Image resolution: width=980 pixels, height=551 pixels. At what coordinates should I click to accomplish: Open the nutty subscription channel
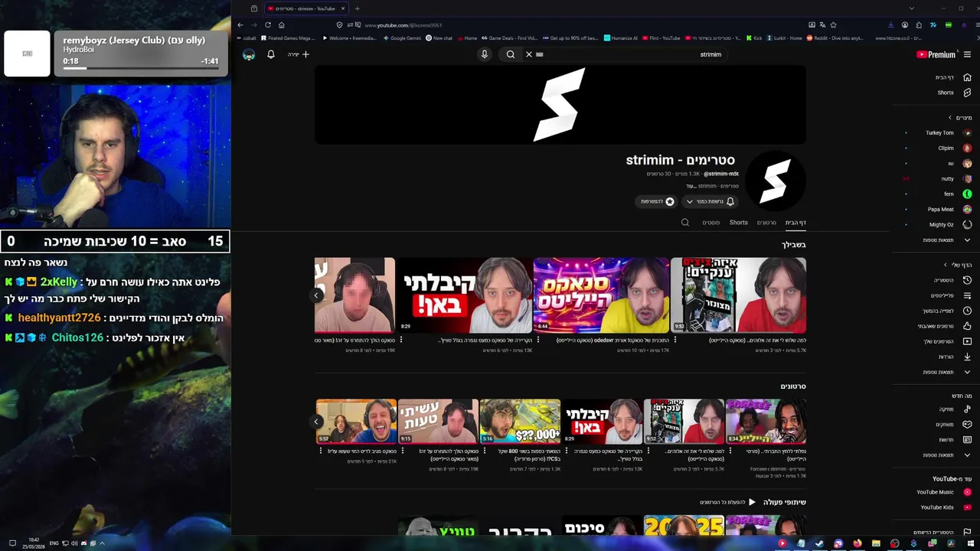[955, 178]
